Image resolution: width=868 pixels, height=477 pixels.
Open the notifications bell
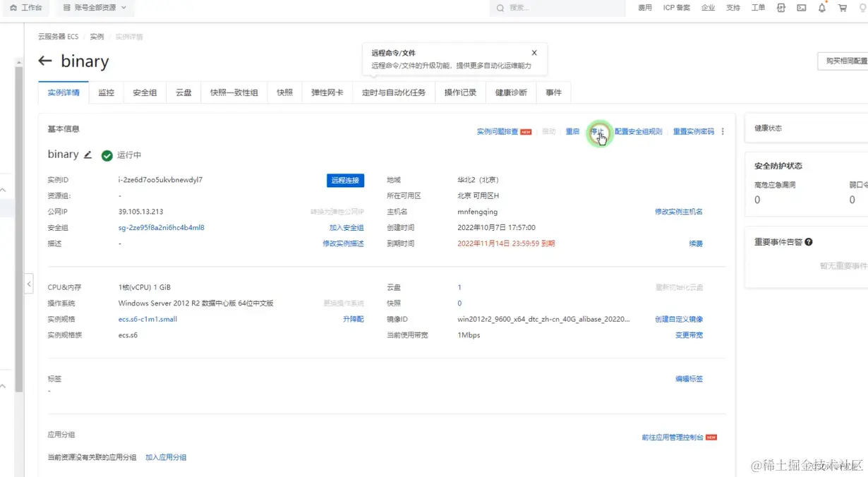click(822, 8)
